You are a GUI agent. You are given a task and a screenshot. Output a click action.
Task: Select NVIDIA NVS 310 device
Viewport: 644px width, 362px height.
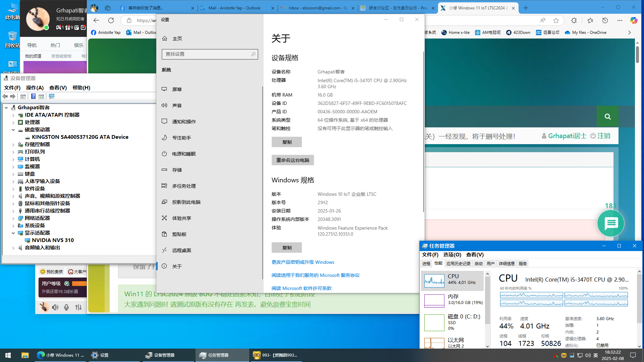point(53,240)
